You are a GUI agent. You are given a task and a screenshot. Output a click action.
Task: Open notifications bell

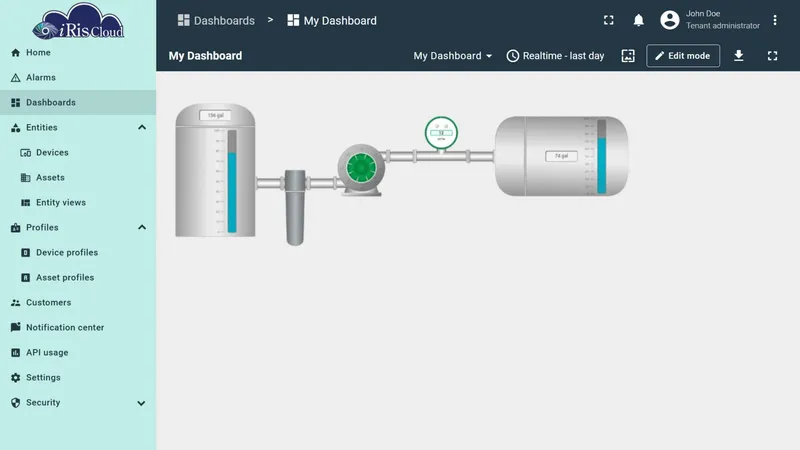tap(638, 20)
